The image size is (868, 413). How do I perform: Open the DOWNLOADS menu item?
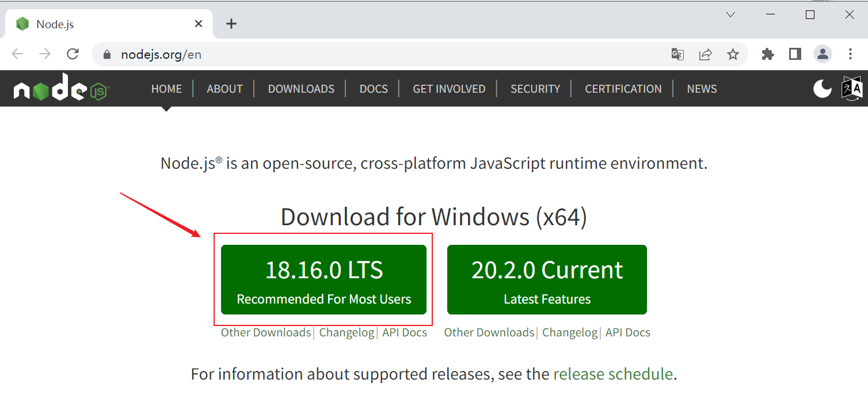coord(301,88)
